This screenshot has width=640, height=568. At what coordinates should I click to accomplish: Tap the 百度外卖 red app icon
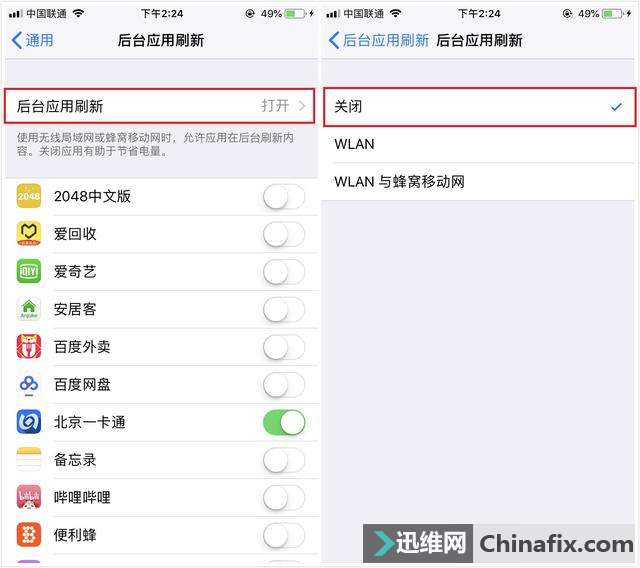click(29, 346)
